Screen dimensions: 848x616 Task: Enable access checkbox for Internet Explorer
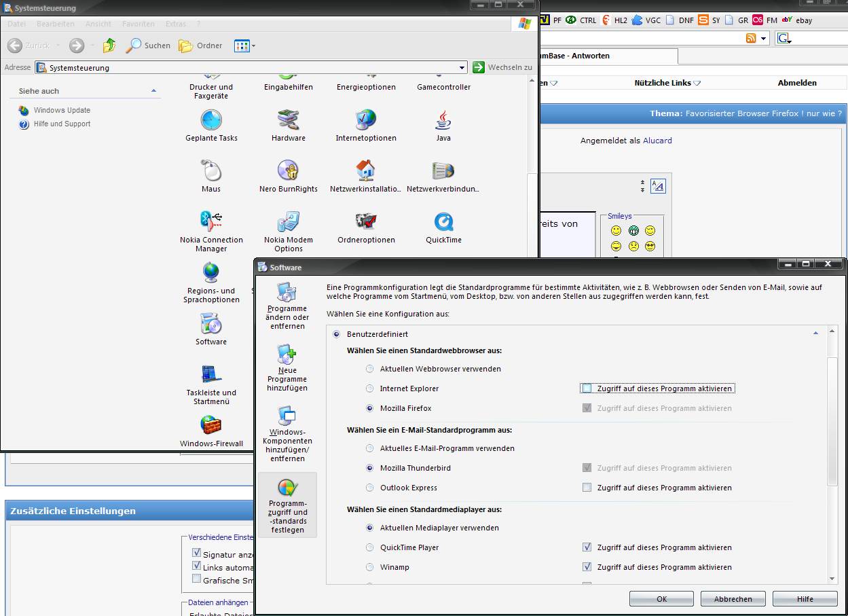tap(587, 388)
